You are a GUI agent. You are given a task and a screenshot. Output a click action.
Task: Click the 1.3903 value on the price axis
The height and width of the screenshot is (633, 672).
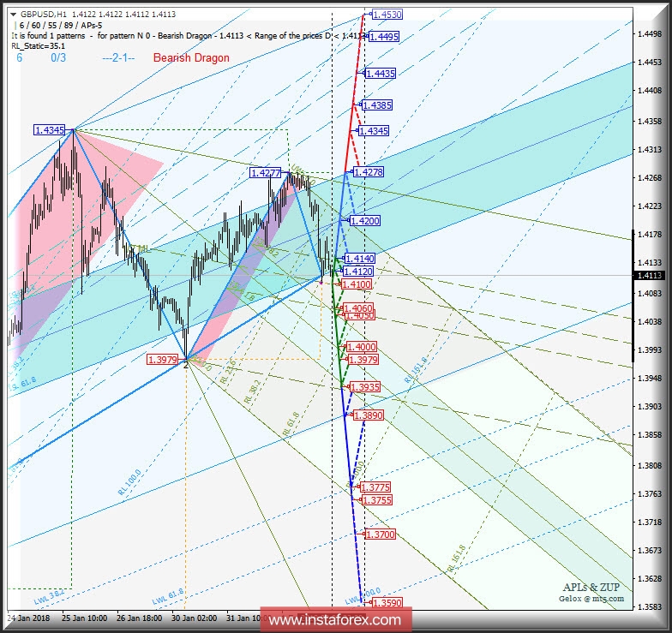(650, 406)
